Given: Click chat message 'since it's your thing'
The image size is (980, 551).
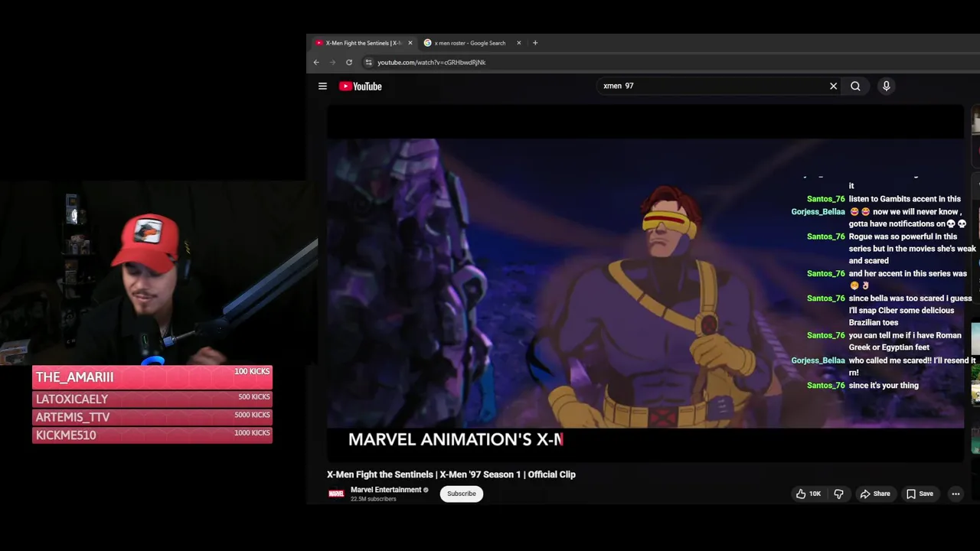Looking at the screenshot, I should point(884,386).
